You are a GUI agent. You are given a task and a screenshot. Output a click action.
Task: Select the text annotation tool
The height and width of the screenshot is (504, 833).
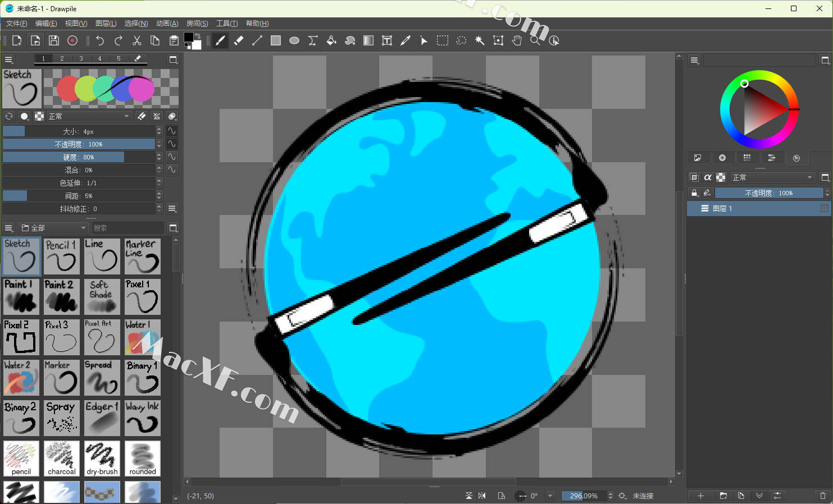coord(387,40)
